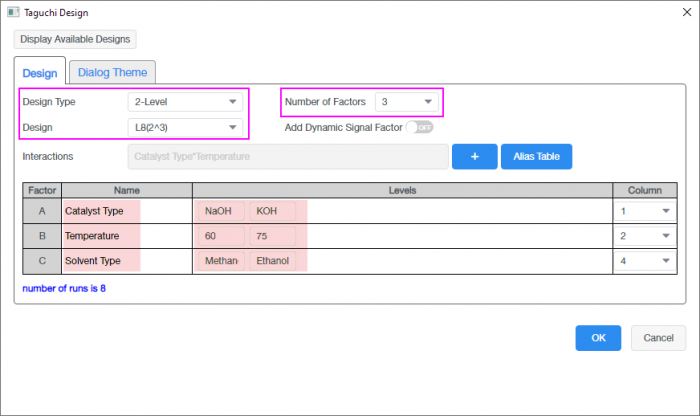Click the Taguchi Design window icon

pyautogui.click(x=13, y=12)
